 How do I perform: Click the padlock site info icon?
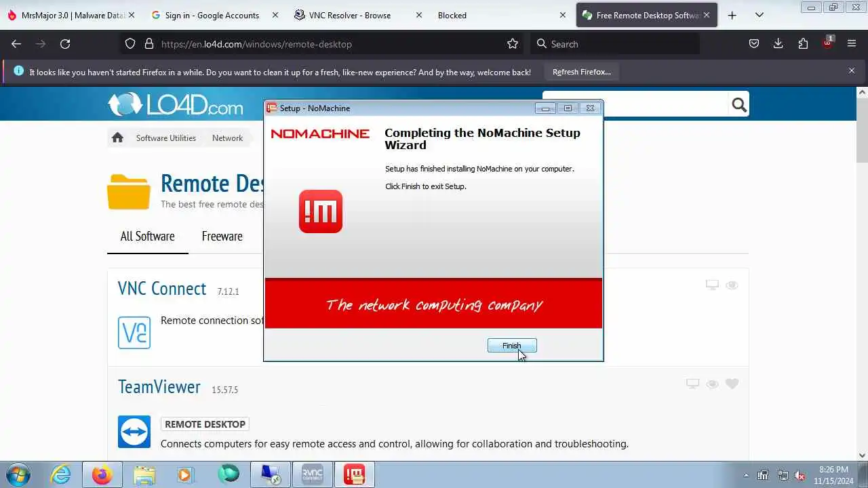click(x=149, y=44)
